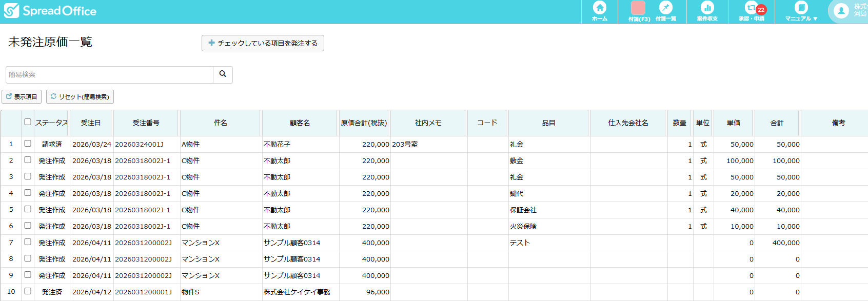Click the 火災保険 item cell
868x301 pixels.
point(549,226)
